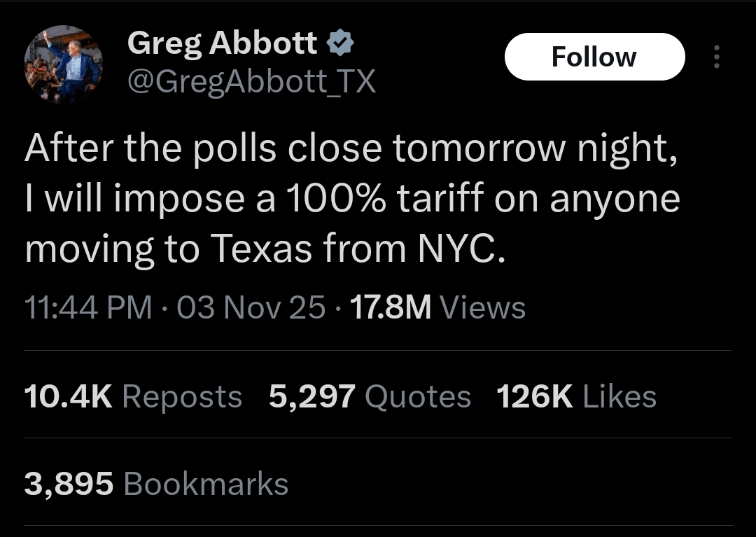Click the blue verified checkmark badge

coord(341,45)
